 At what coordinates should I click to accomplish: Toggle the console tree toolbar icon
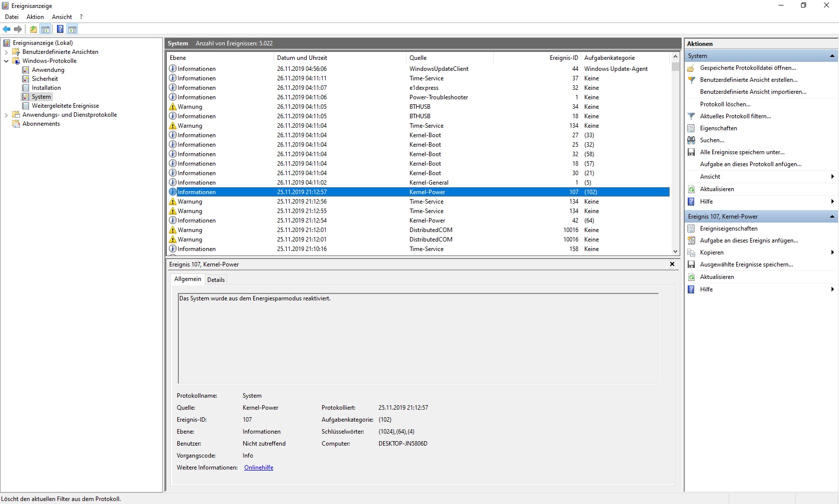(45, 29)
